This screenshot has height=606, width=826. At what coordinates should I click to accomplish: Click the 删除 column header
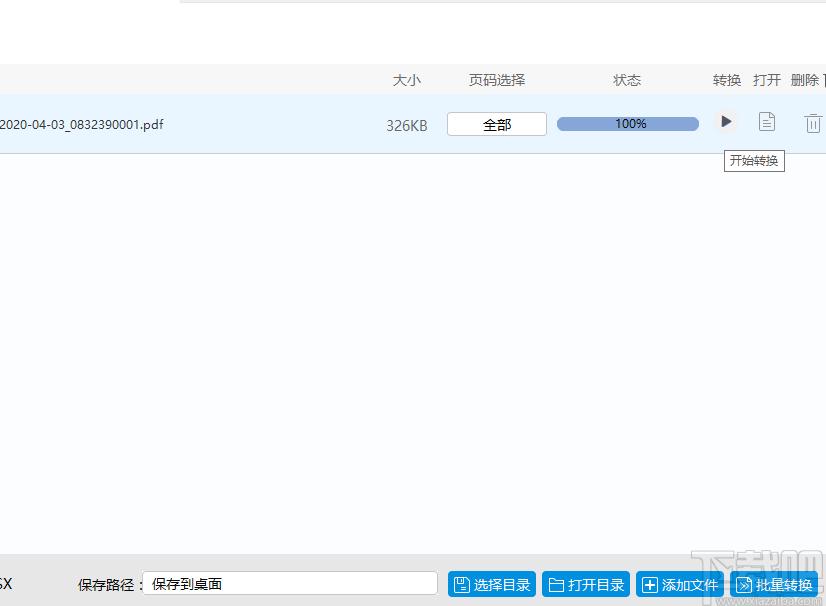807,80
